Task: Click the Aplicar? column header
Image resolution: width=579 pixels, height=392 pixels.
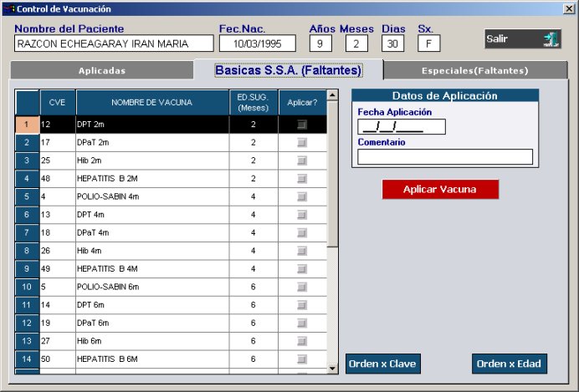Action: 302,103
